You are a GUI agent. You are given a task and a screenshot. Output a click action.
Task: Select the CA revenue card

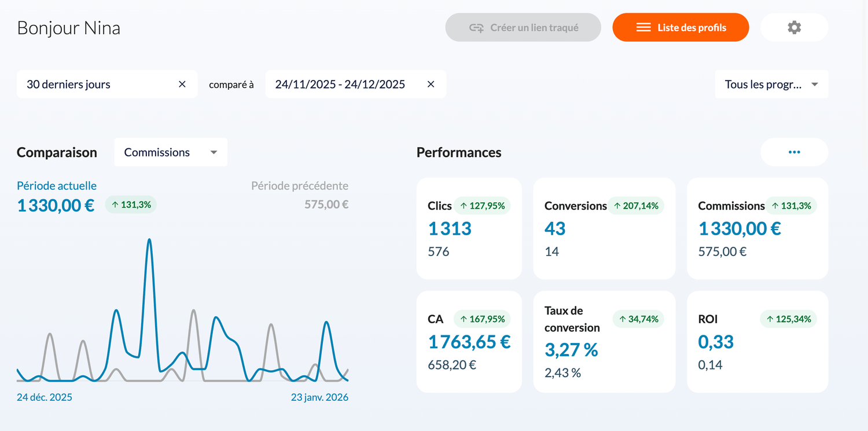pyautogui.click(x=469, y=342)
